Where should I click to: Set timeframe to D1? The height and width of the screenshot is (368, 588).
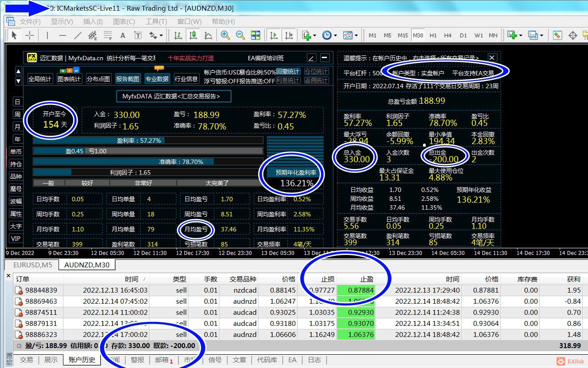click(463, 35)
